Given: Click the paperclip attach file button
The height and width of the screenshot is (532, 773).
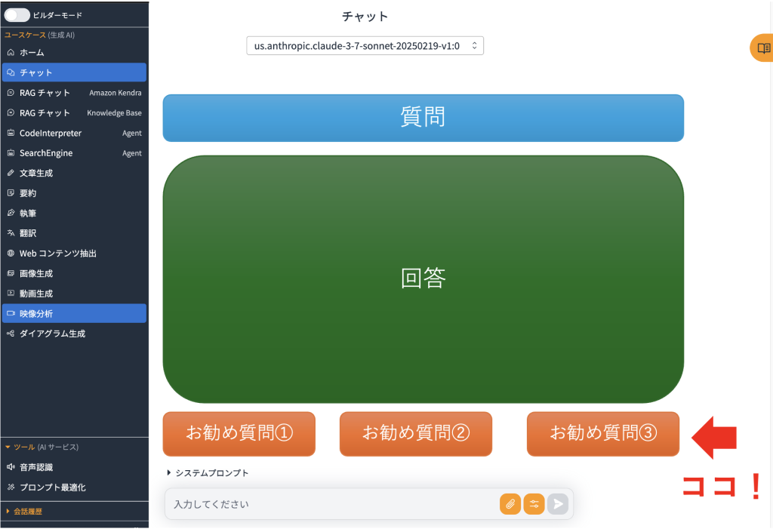Looking at the screenshot, I should (510, 504).
